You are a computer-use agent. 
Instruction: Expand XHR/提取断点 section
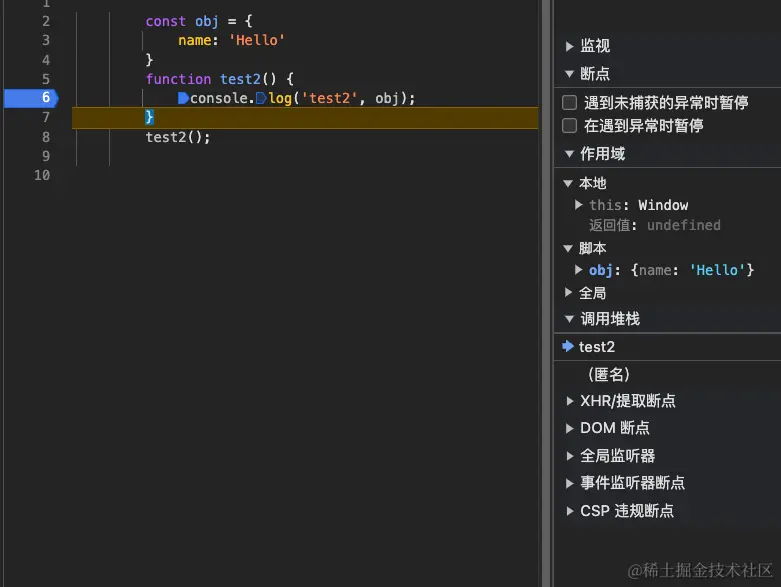(x=569, y=401)
